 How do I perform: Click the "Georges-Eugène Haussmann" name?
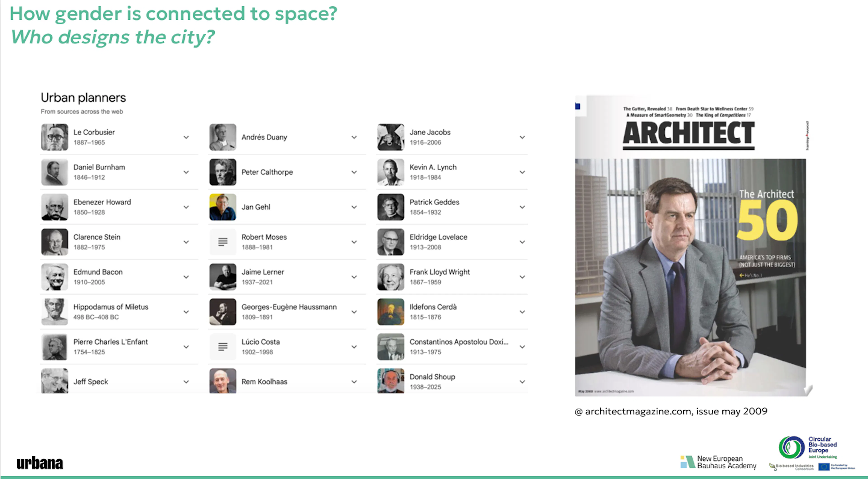[x=289, y=307]
